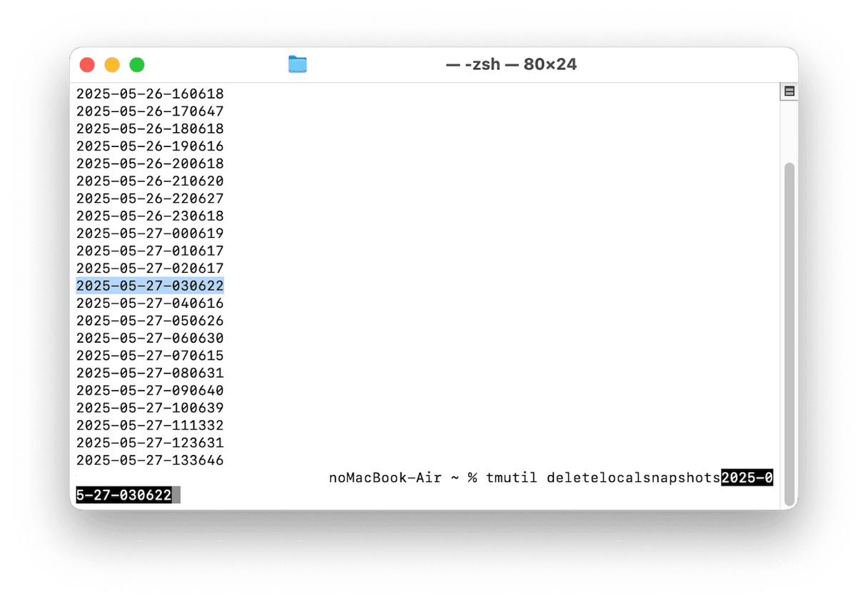Click snapshot line 2025-05-26-160618
Viewport: 868px width, 602px height.
coord(150,94)
